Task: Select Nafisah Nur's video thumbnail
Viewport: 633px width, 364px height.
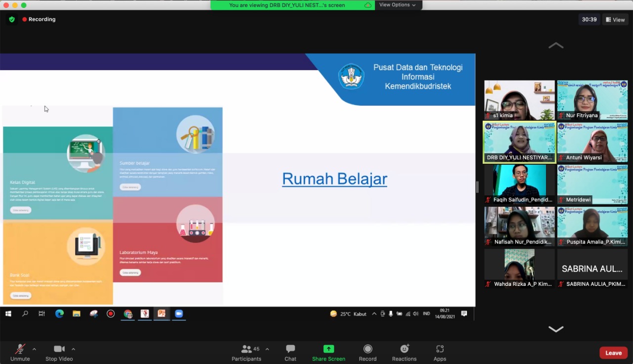Action: tap(519, 227)
